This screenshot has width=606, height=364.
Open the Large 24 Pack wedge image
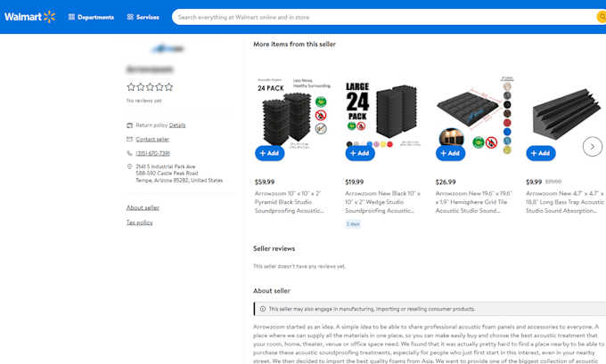383,114
